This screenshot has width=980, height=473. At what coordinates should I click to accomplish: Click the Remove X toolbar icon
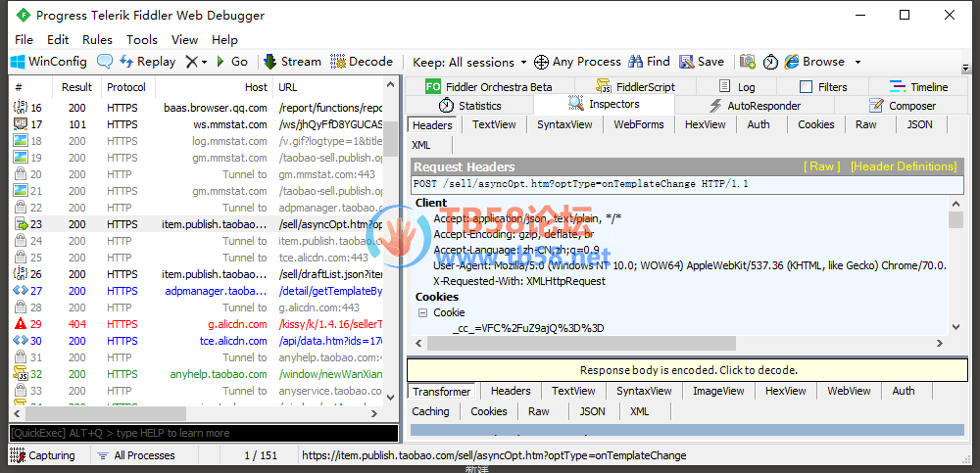pos(192,62)
